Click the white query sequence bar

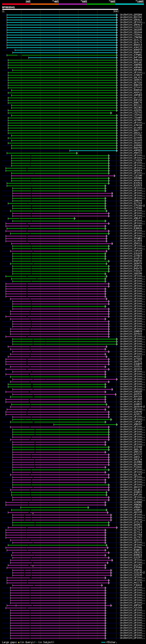click(x=60, y=9)
